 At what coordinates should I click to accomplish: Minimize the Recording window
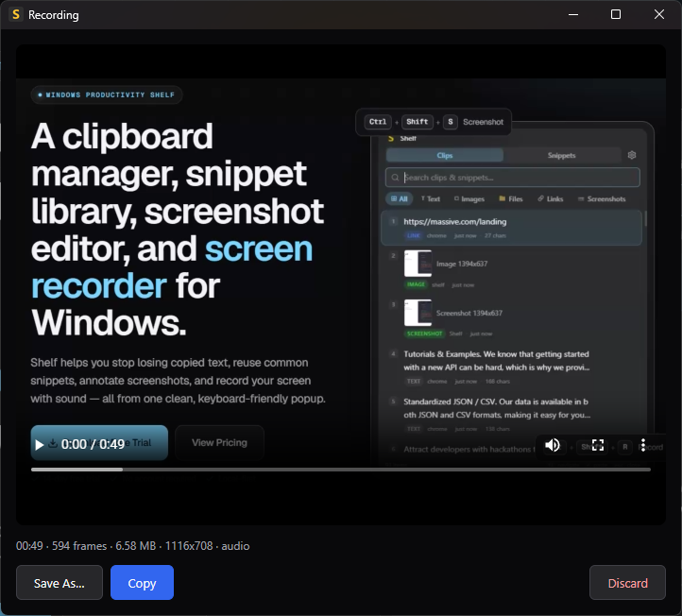click(x=573, y=14)
